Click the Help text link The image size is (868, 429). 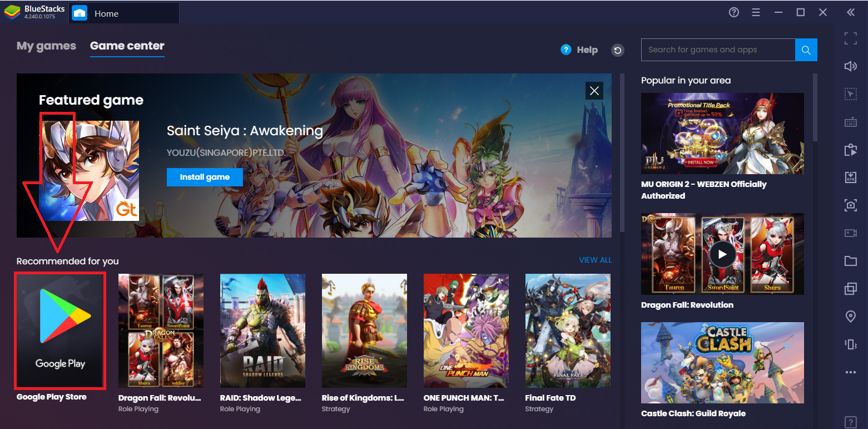click(587, 50)
